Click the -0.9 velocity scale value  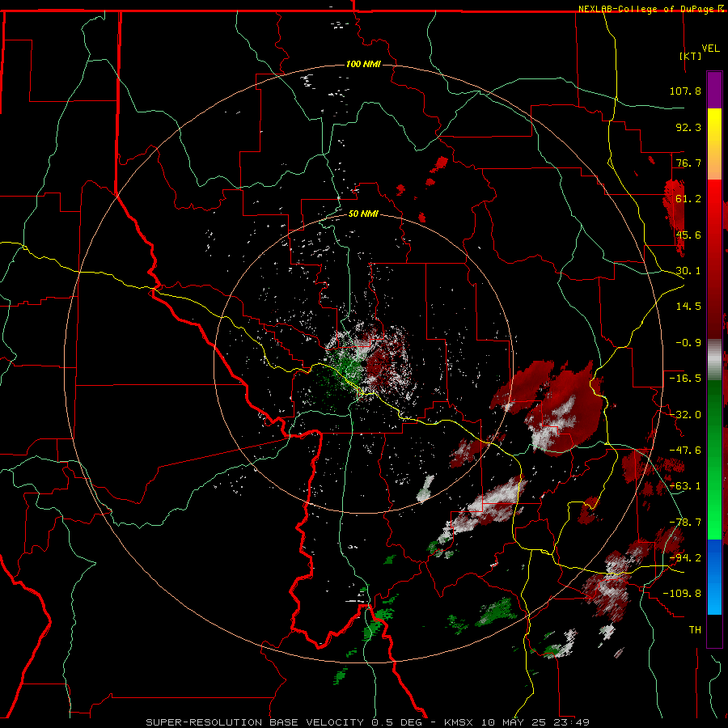(x=688, y=343)
